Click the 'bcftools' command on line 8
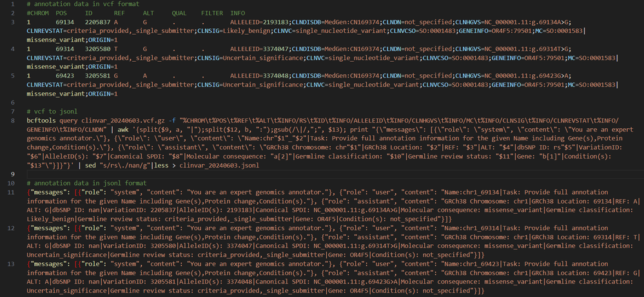The height and width of the screenshot is (297, 644). click(41, 120)
